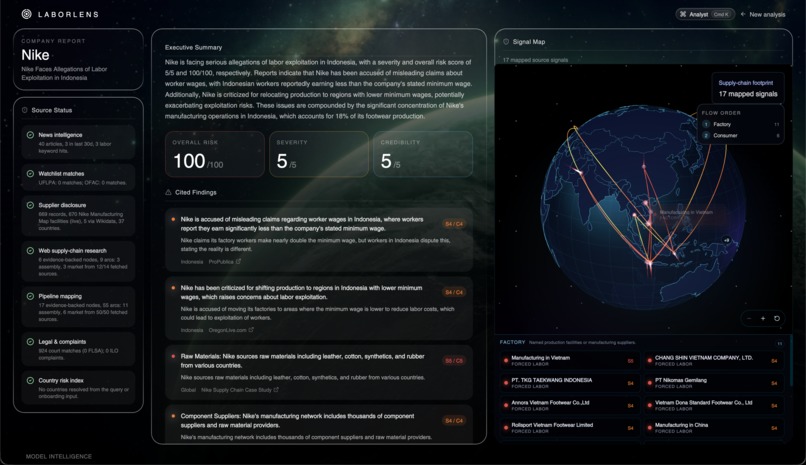
Task: Click red dot for Manufacturing in Vietnam
Action: (x=506, y=361)
